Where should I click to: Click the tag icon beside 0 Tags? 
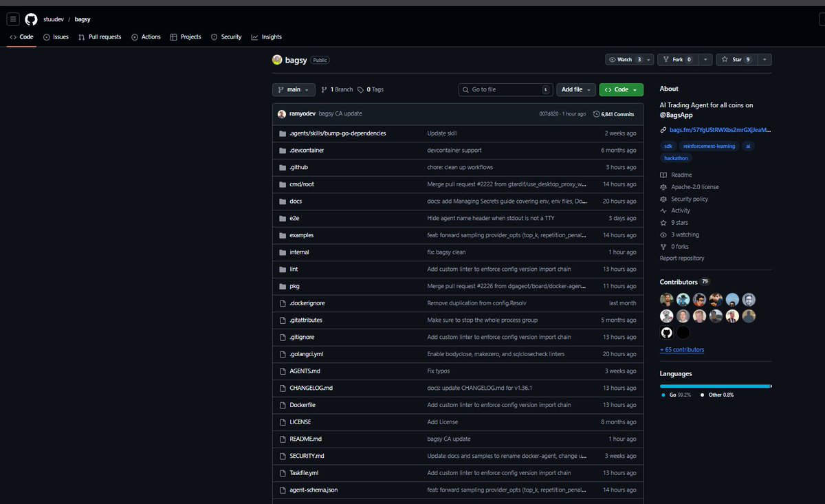[x=361, y=89]
